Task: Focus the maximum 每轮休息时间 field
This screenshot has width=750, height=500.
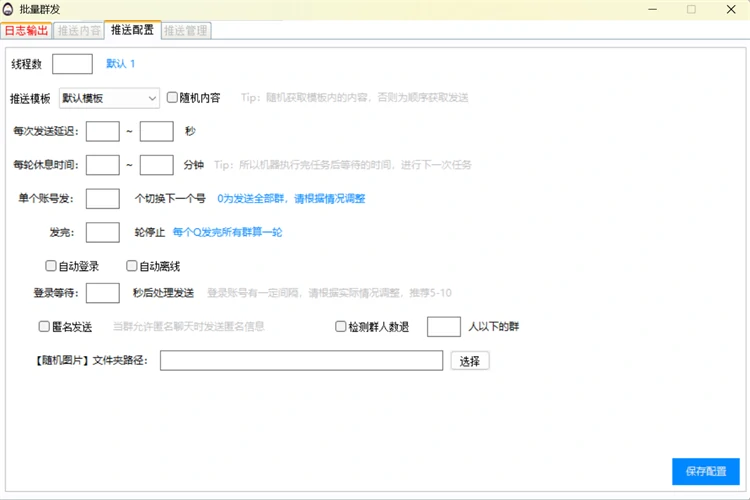Action: pos(156,165)
